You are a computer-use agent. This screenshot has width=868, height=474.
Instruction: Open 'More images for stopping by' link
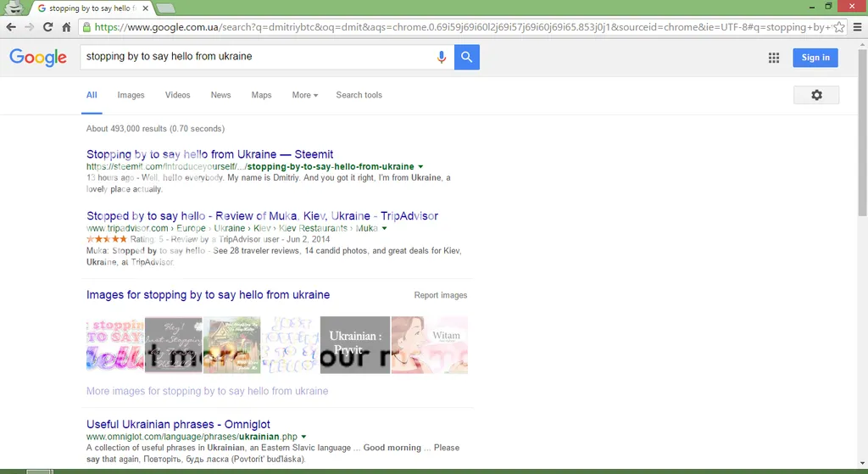click(x=207, y=391)
